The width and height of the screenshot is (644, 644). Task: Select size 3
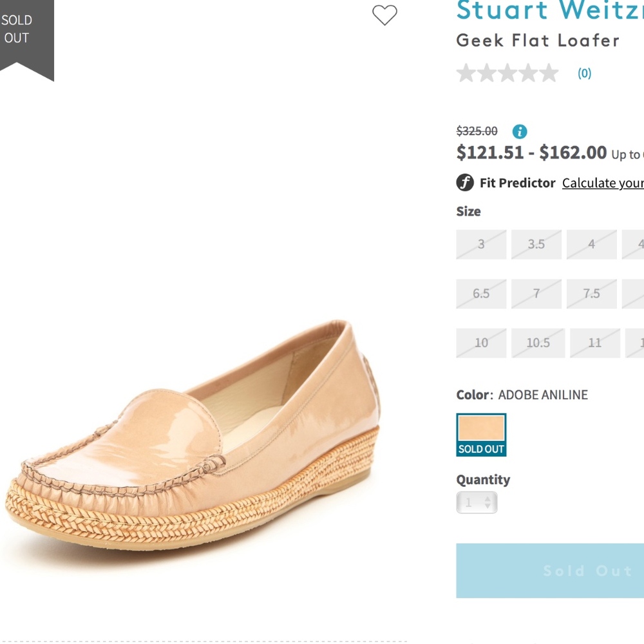pyautogui.click(x=480, y=244)
